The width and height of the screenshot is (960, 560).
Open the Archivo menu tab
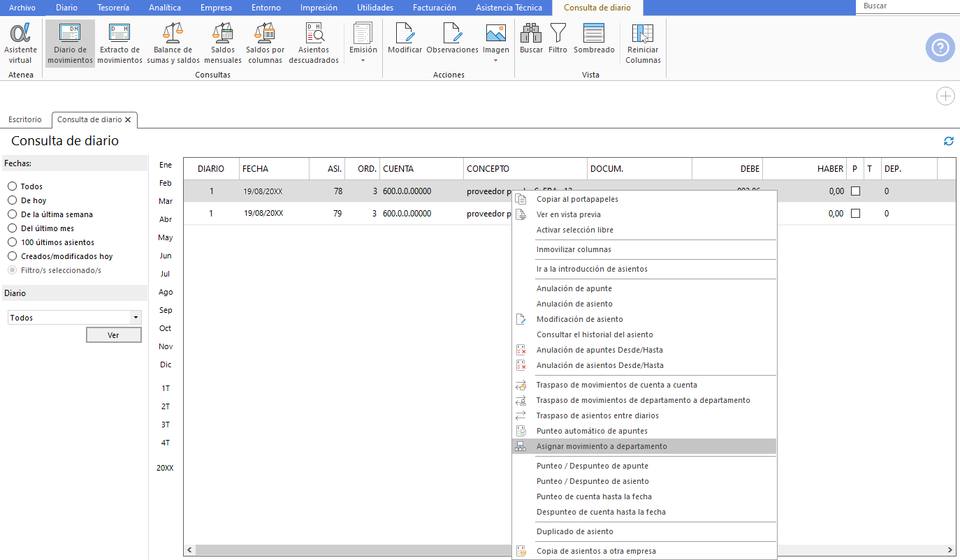22,8
